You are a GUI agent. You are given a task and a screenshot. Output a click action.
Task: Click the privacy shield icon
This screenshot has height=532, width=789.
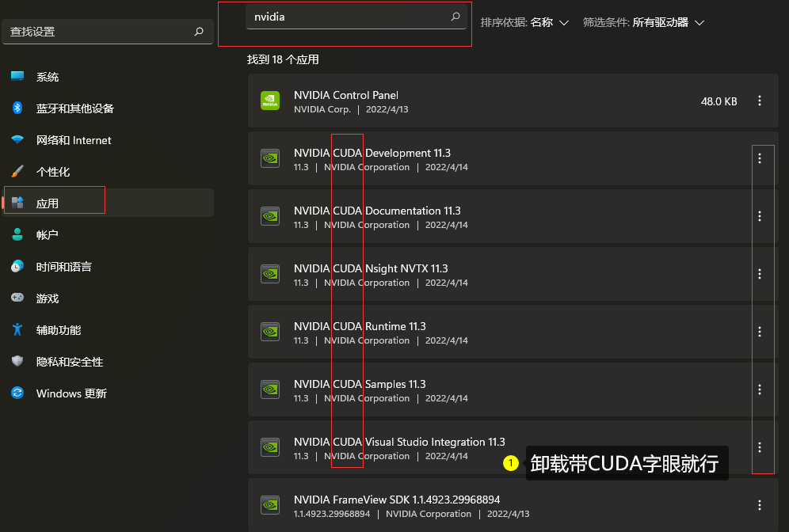point(17,360)
